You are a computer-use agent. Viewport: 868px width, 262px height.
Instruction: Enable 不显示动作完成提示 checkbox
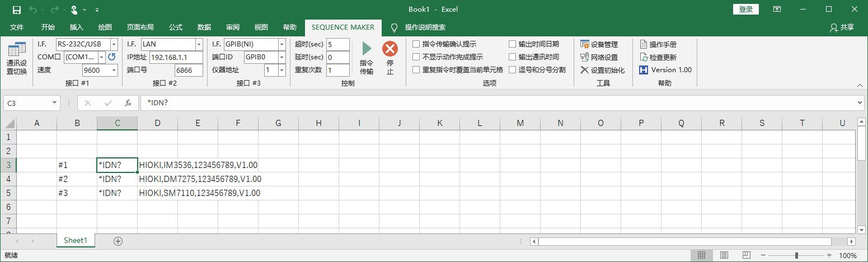pos(416,57)
